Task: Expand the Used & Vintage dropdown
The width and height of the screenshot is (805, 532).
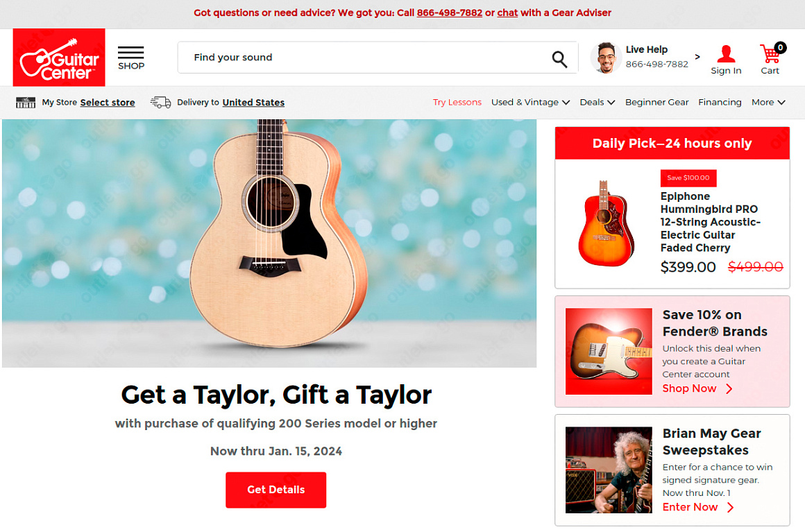Action: (x=530, y=102)
